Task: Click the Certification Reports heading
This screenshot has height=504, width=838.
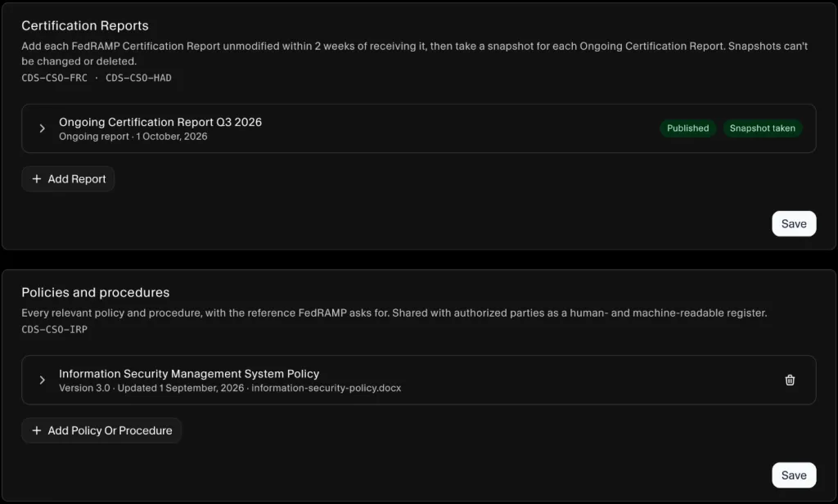Action: point(85,25)
